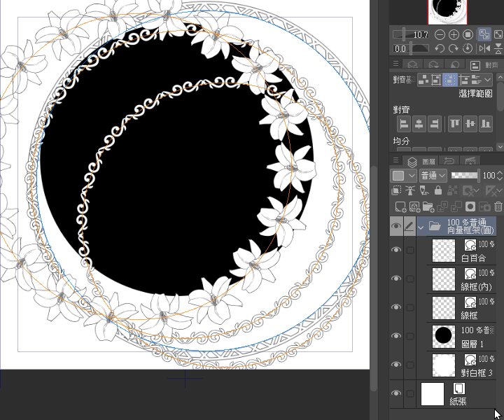Hide the 線框 layer
Image resolution: width=504 pixels, height=420 pixels.
(x=396, y=307)
